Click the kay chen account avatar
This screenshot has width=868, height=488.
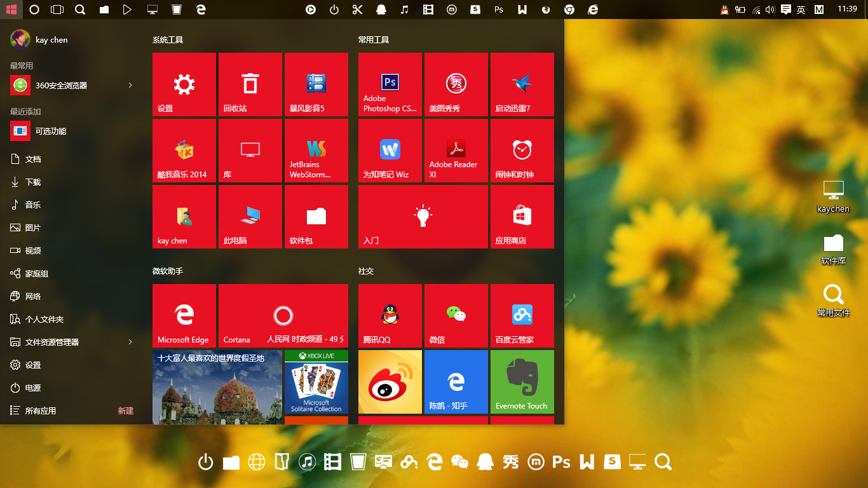20,39
